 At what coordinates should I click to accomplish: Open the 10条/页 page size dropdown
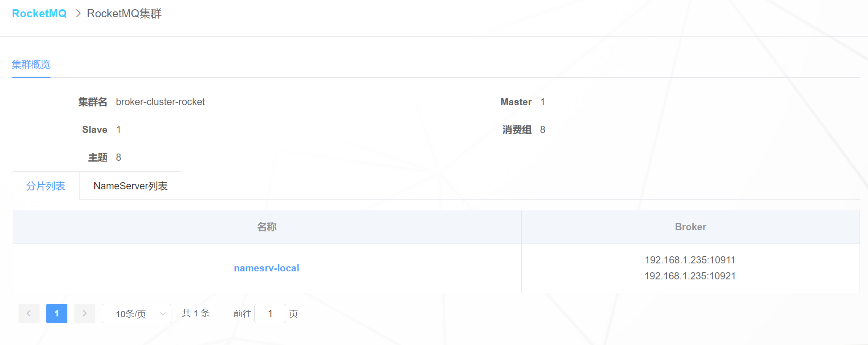[x=136, y=313]
